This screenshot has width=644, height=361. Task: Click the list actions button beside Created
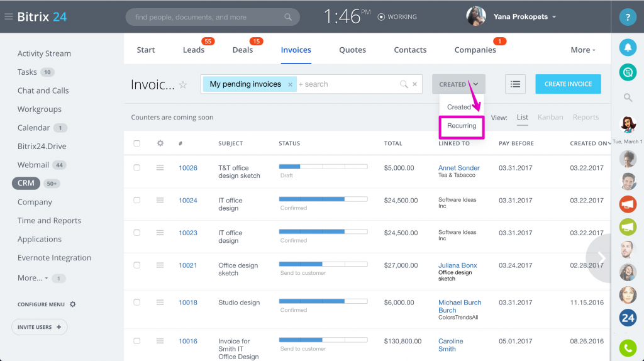point(515,84)
